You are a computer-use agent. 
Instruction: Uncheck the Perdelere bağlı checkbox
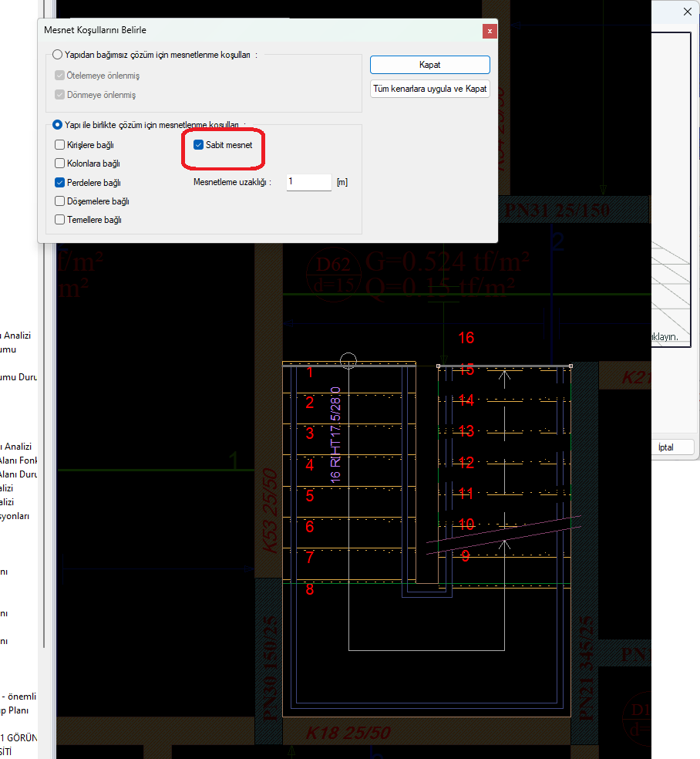60,183
